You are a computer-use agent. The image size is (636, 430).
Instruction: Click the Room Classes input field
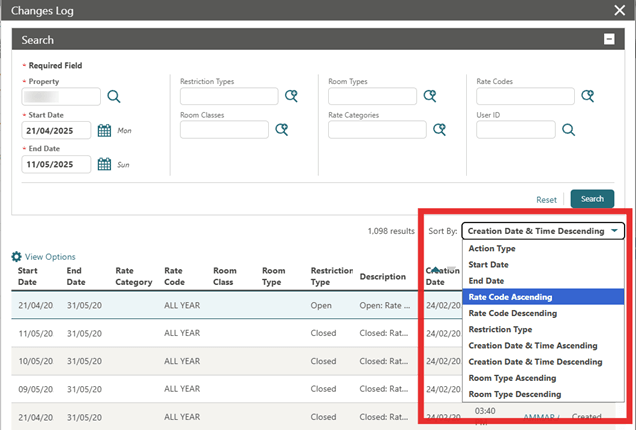(x=224, y=130)
